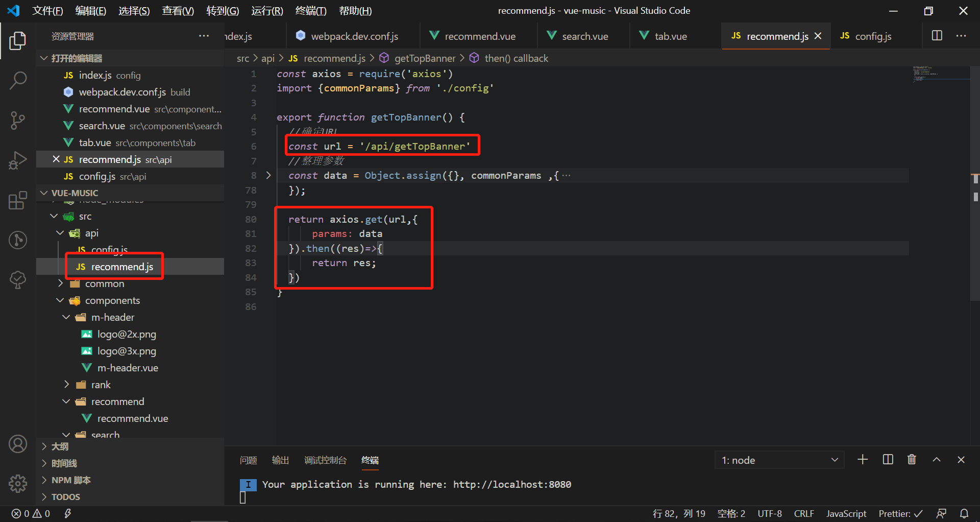980x522 pixels.
Task: Maximize the terminal panel size
Action: tap(937, 460)
